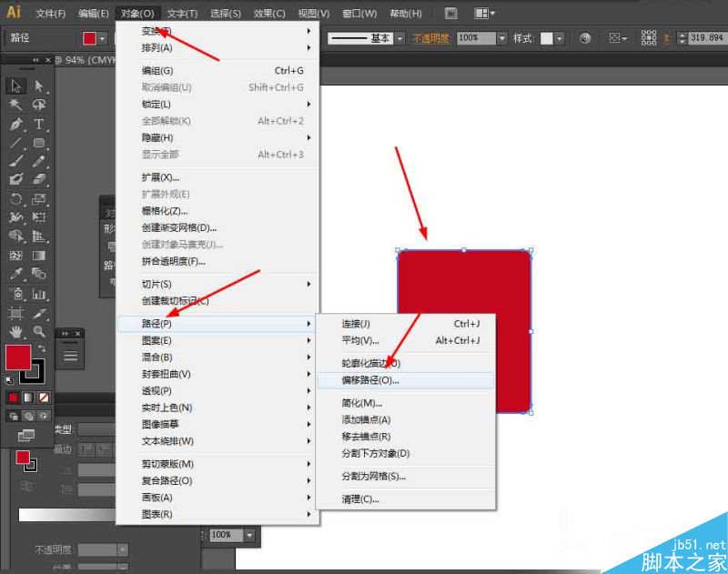728x574 pixels.
Task: Select the Zoom tool
Action: coord(36,330)
